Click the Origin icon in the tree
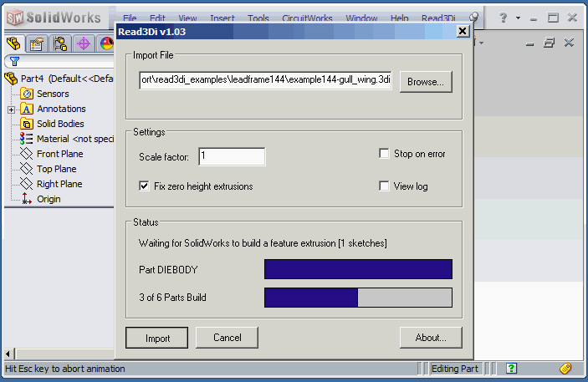This screenshot has height=382, width=588. click(x=26, y=199)
